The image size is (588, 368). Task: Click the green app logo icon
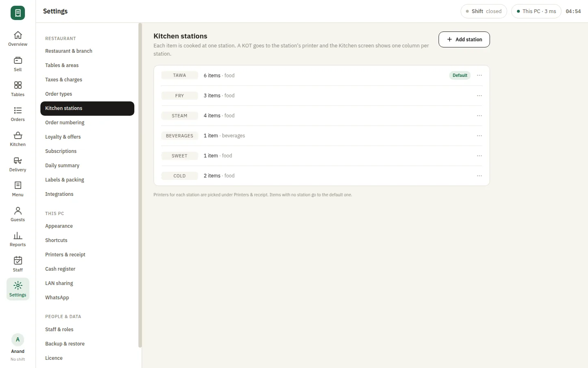18,13
